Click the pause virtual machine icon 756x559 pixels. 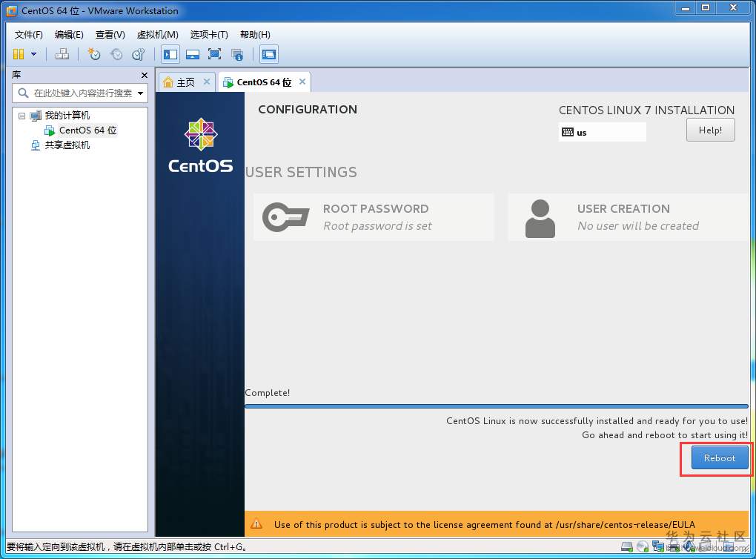[x=19, y=54]
